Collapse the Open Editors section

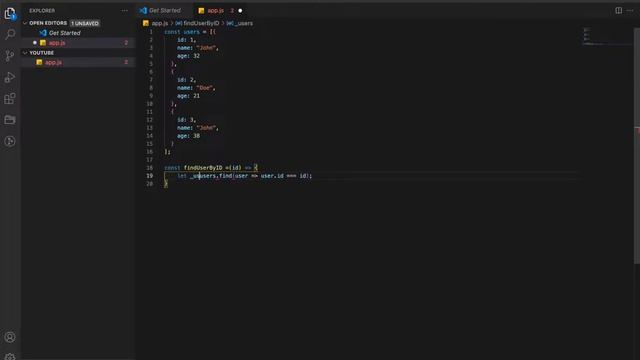(25, 23)
